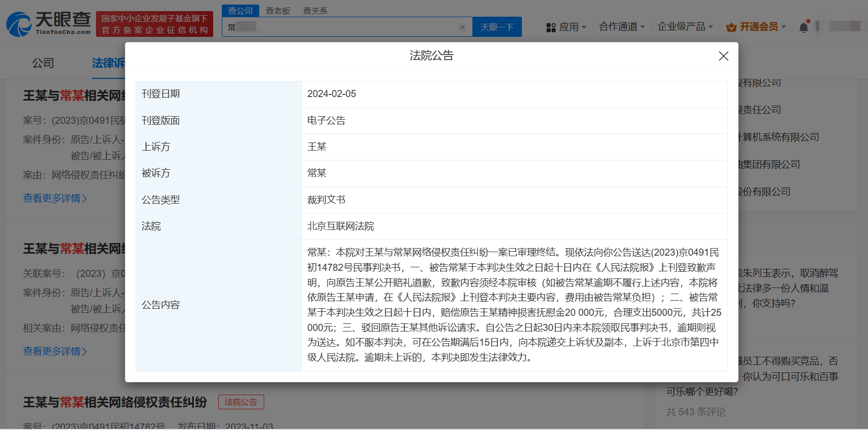Viewport: 868px width, 430px height.
Task: Click the red 官方备案企业征信机构 banner
Action: click(155, 24)
